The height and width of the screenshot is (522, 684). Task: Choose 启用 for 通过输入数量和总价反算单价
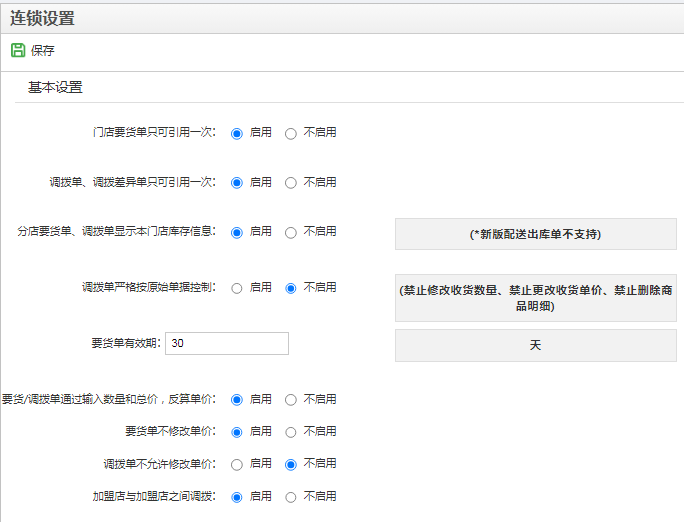pos(236,400)
